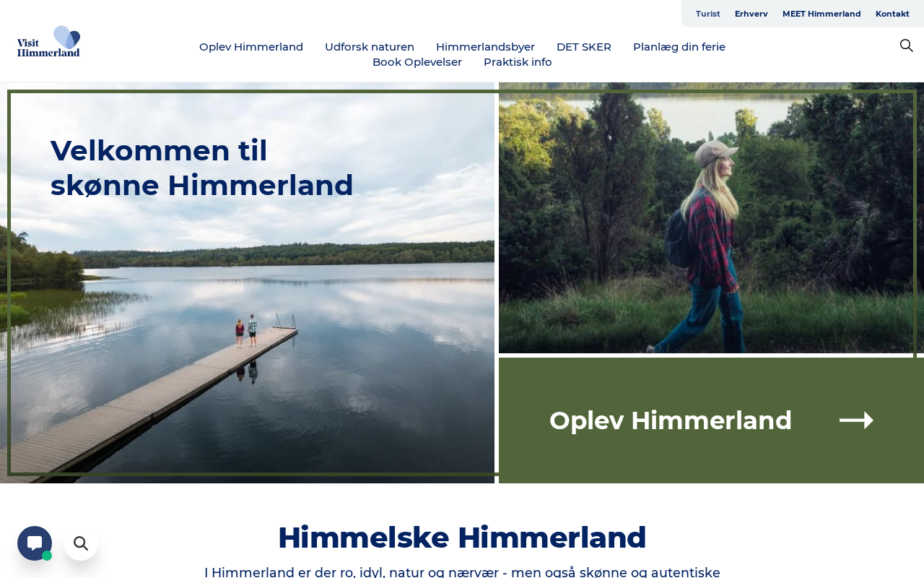Open Praktisk info menu

point(518,62)
